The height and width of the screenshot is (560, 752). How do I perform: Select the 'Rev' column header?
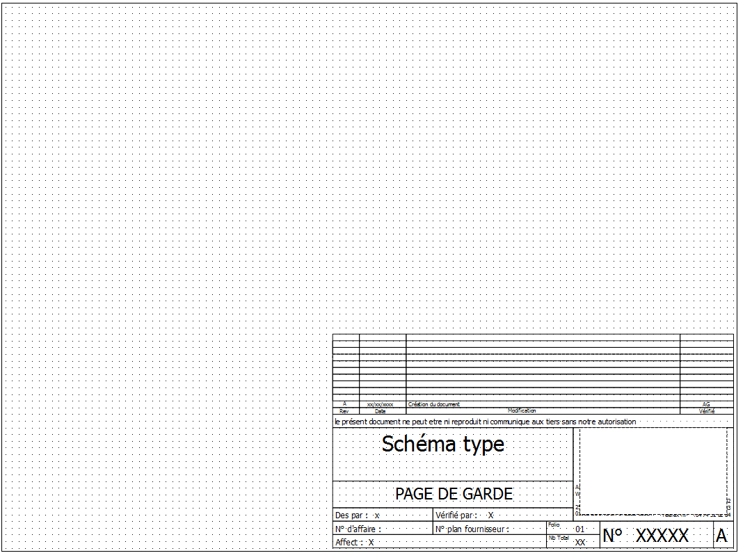coord(344,411)
